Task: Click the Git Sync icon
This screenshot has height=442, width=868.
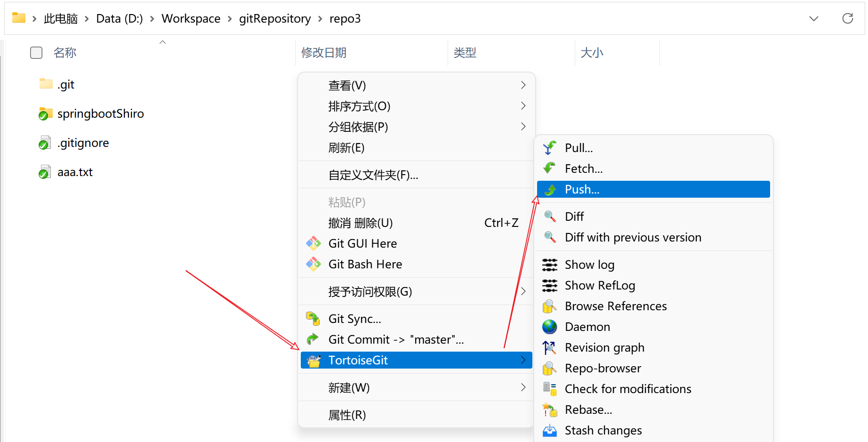Action: [x=313, y=319]
